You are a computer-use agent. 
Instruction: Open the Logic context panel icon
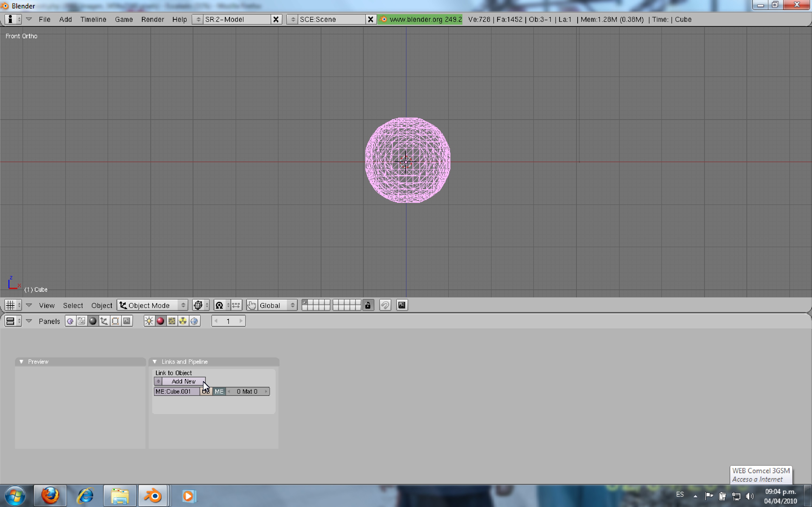pos(70,321)
